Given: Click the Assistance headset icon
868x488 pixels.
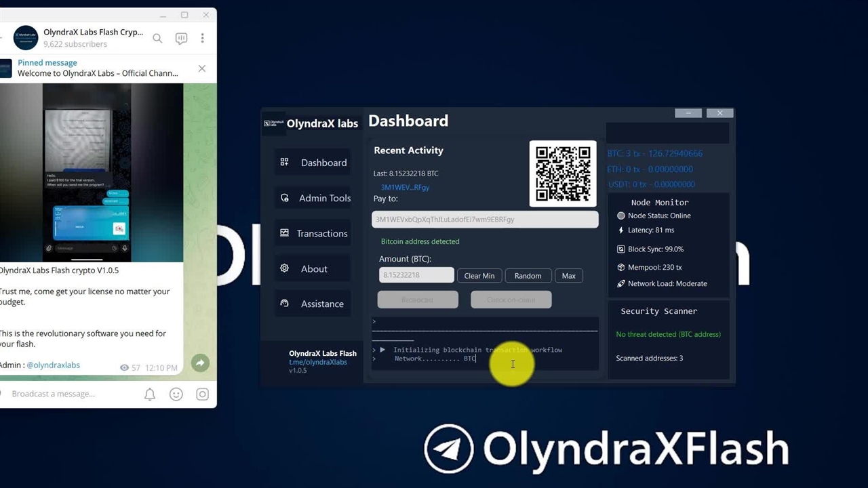Looking at the screenshot, I should click(284, 304).
